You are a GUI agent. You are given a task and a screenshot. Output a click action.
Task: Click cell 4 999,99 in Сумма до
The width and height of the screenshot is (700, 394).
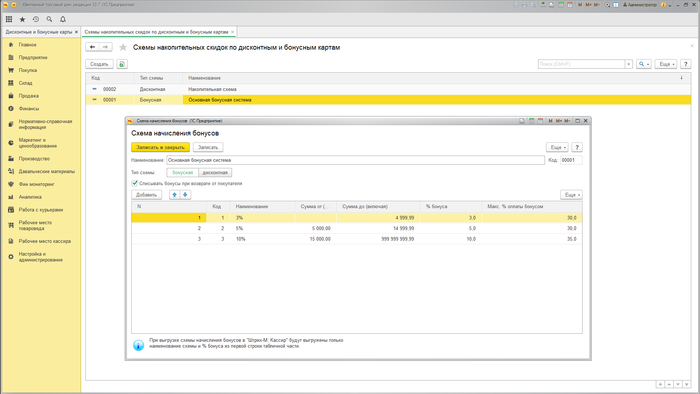pyautogui.click(x=378, y=218)
